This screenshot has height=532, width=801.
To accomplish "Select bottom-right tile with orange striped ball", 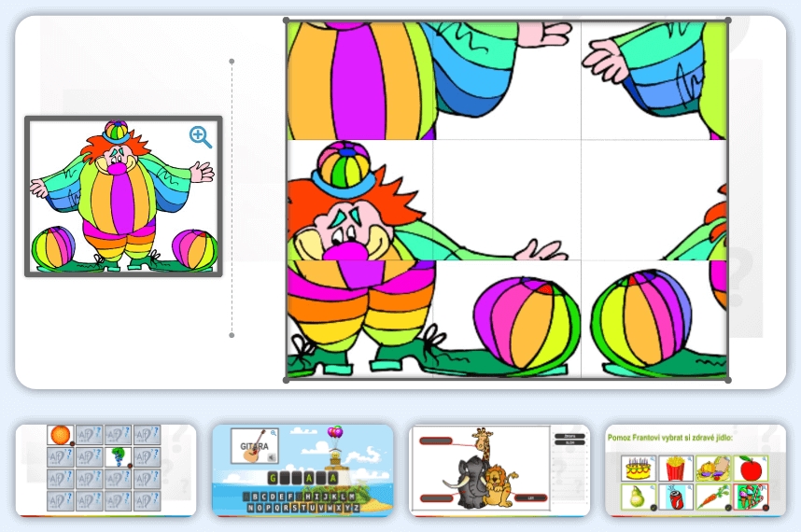I will coord(653,319).
